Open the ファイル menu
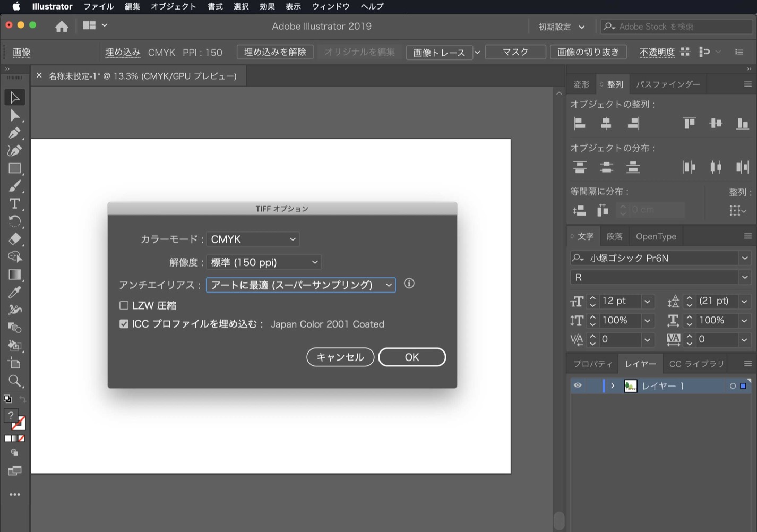757x532 pixels. tap(98, 6)
